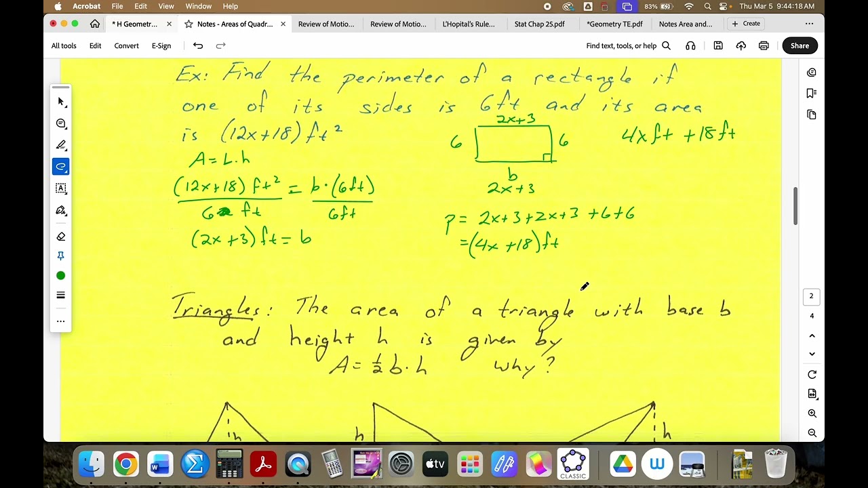Open Trash from the Dock
Image resolution: width=868 pixels, height=488 pixels.
[776, 464]
